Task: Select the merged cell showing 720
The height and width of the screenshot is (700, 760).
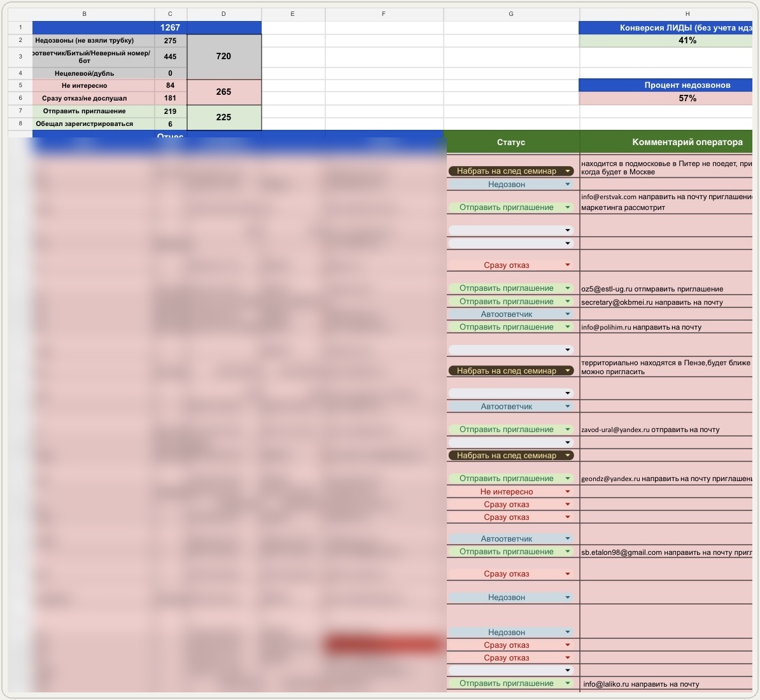Action: pyautogui.click(x=223, y=57)
